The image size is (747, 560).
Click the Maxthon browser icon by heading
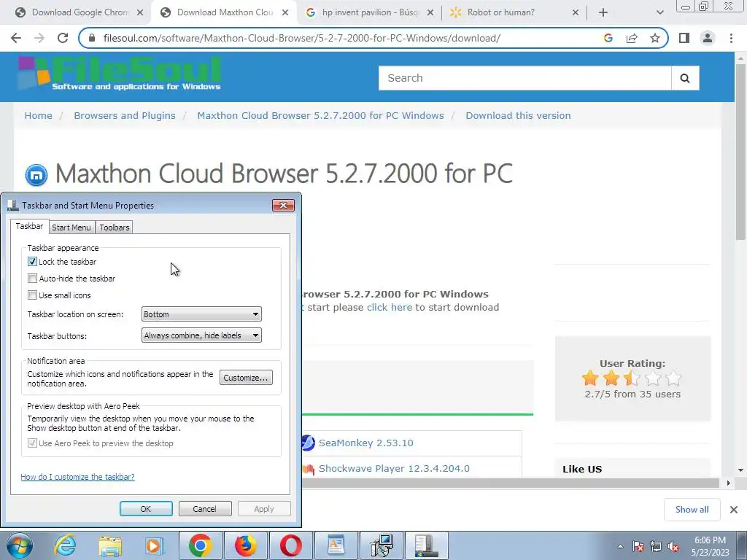tap(36, 175)
